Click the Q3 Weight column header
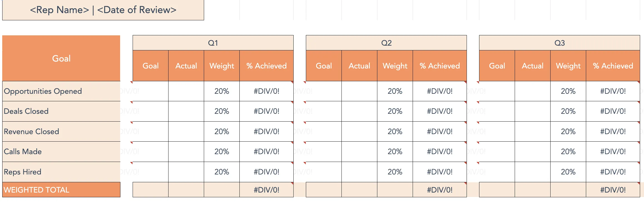 pos(568,66)
